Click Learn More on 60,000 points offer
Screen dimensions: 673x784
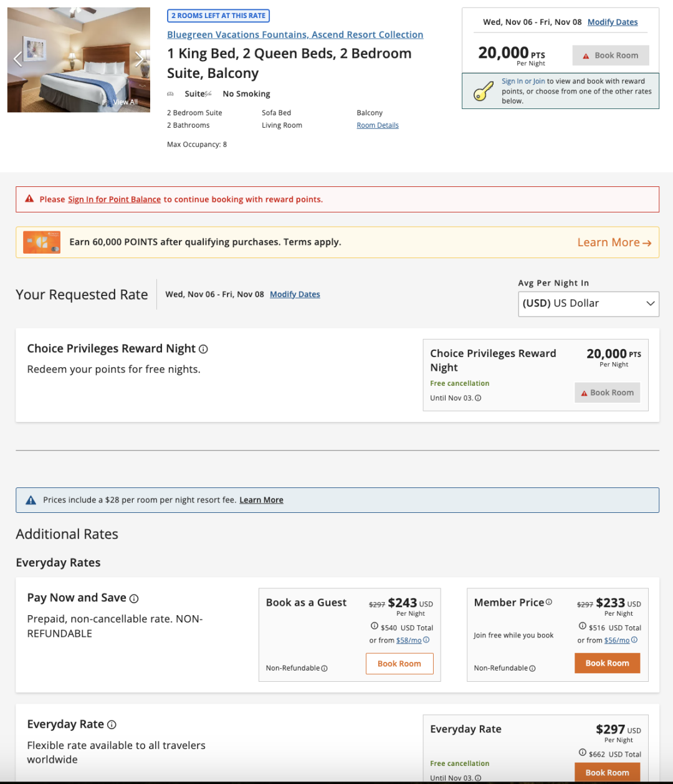tap(614, 242)
